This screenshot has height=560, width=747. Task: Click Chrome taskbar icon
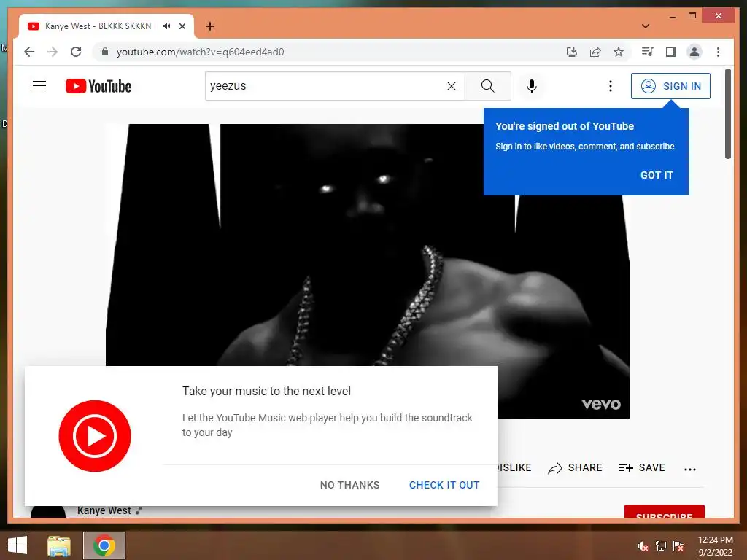pyautogui.click(x=104, y=545)
